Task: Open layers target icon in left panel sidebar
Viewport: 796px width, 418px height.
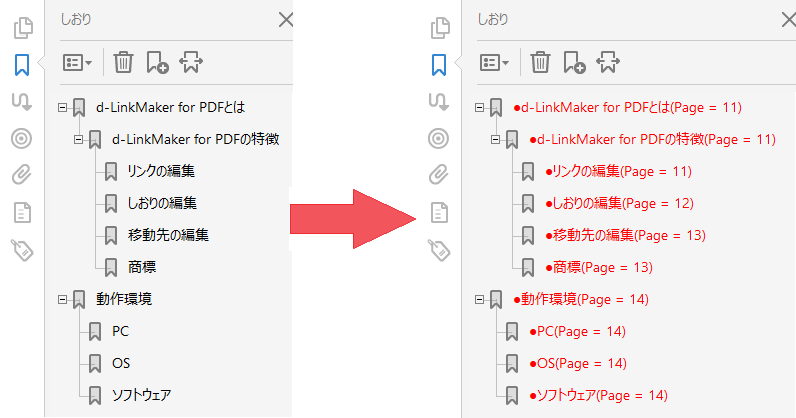Action: click(21, 138)
